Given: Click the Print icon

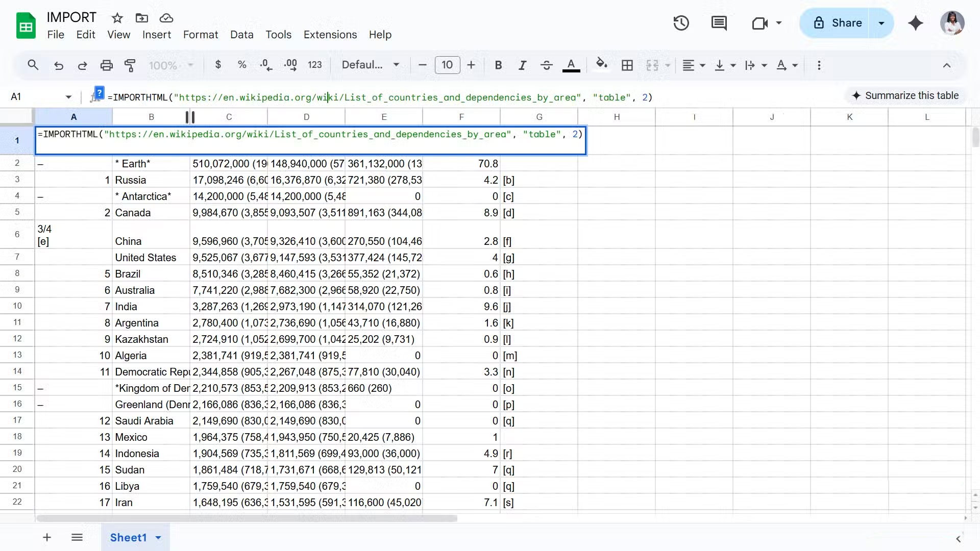Looking at the screenshot, I should pyautogui.click(x=107, y=65).
